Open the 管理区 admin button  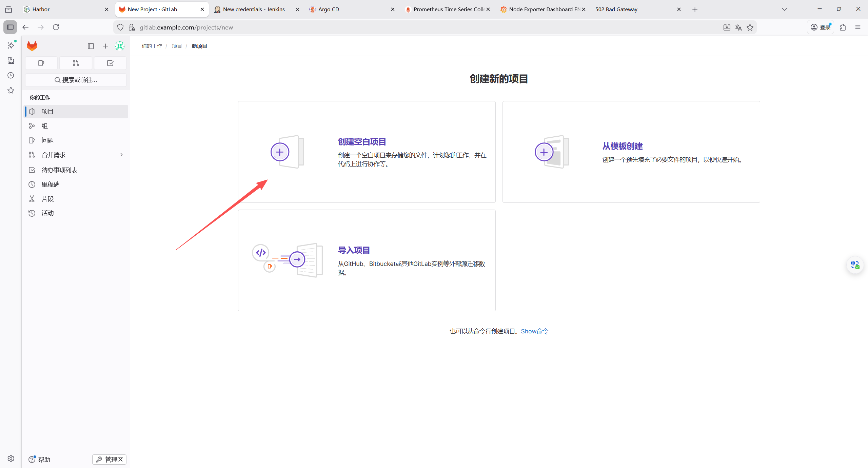(109, 460)
